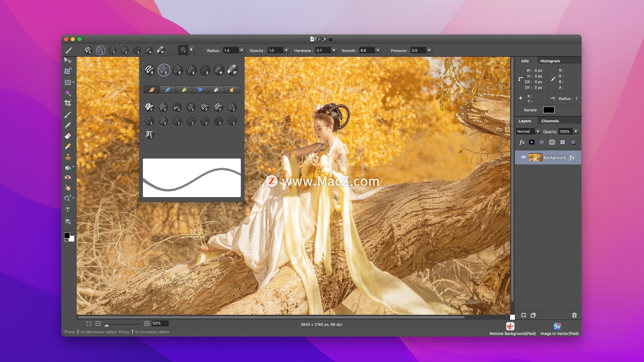Expand the selection tool variants arrow
644x362 pixels.
73,82
